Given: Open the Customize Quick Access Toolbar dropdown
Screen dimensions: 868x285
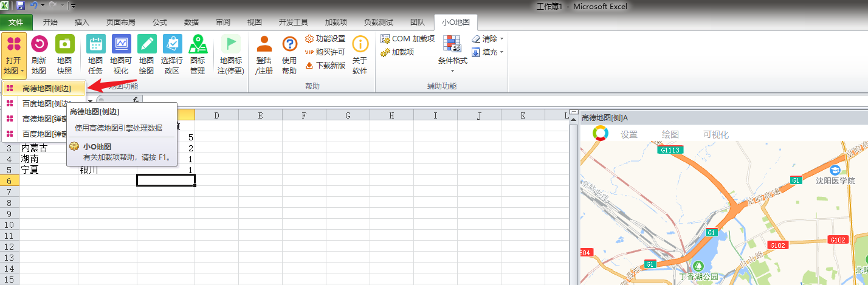Looking at the screenshot, I should (73, 6).
